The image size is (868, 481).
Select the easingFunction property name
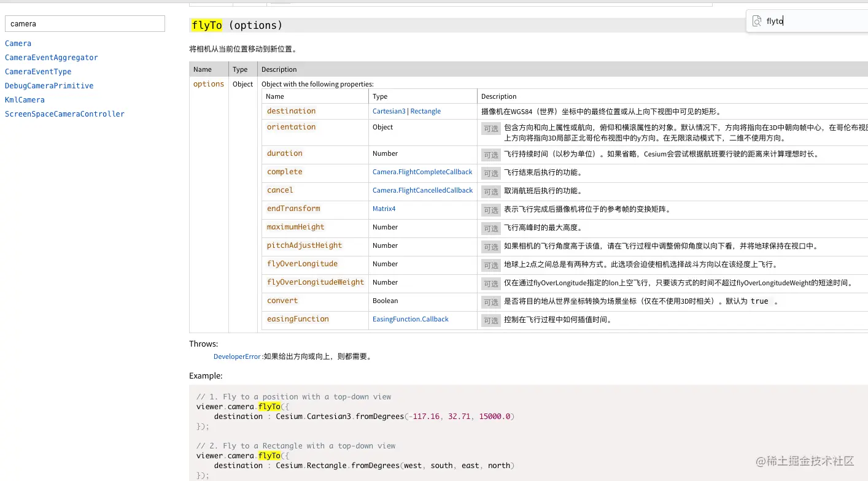point(298,319)
